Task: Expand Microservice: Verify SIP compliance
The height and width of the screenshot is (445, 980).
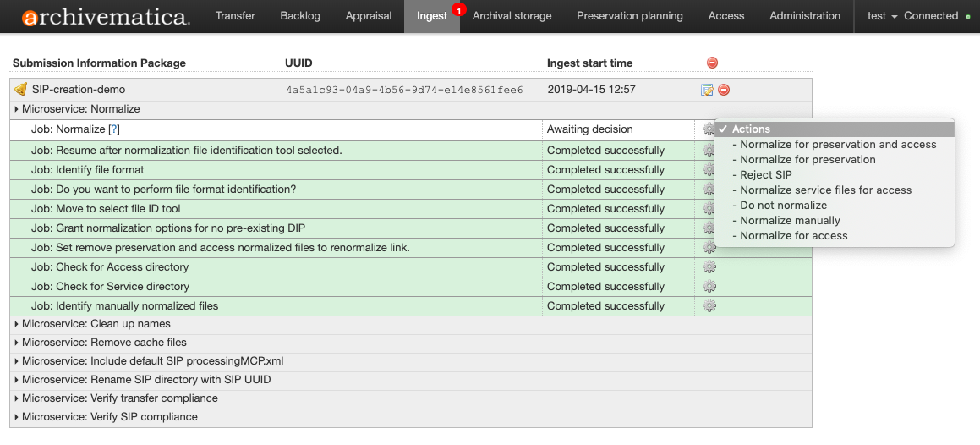Action: 106,416
